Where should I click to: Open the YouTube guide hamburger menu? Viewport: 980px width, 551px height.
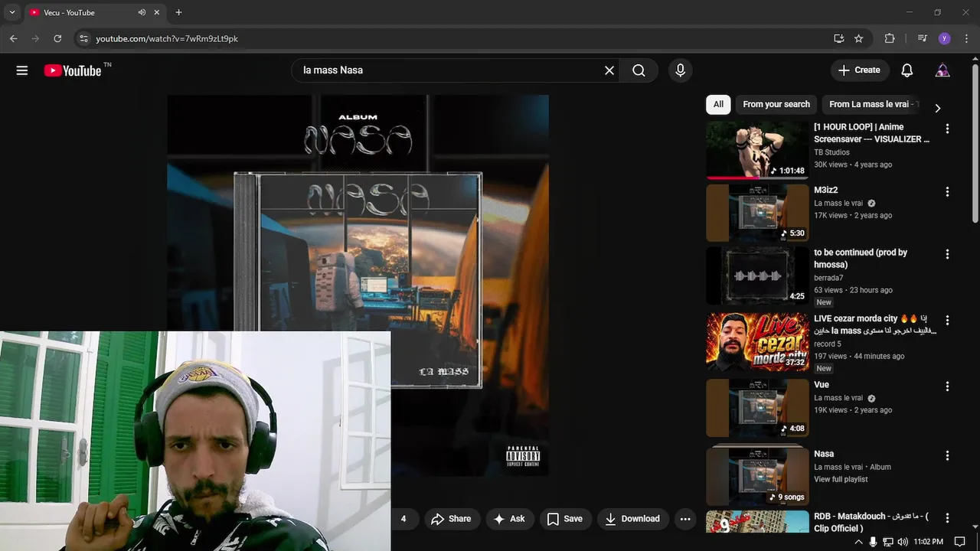22,70
